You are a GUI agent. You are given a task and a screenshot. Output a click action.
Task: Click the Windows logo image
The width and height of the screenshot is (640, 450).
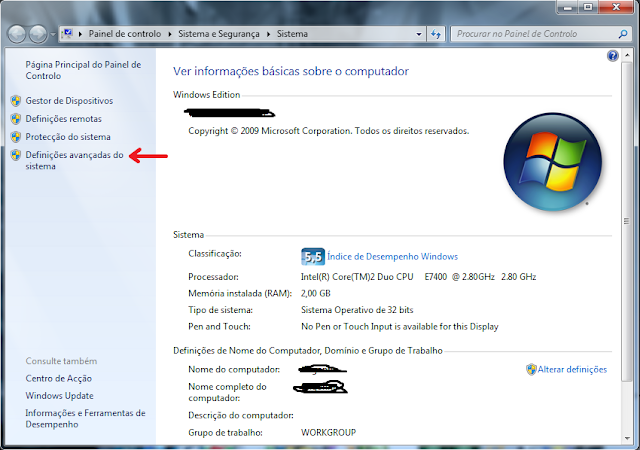[552, 162]
